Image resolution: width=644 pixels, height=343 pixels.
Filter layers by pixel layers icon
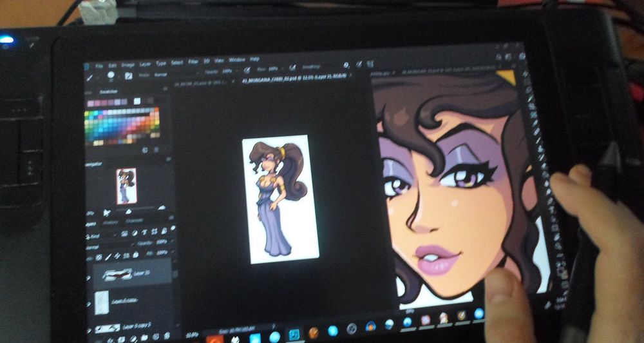pyautogui.click(x=124, y=233)
